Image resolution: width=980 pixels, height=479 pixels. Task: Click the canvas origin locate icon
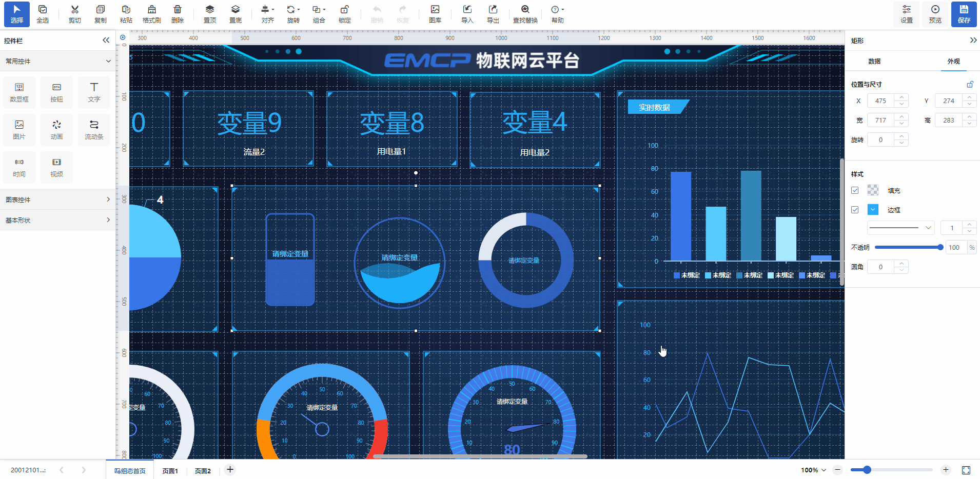[x=123, y=37]
